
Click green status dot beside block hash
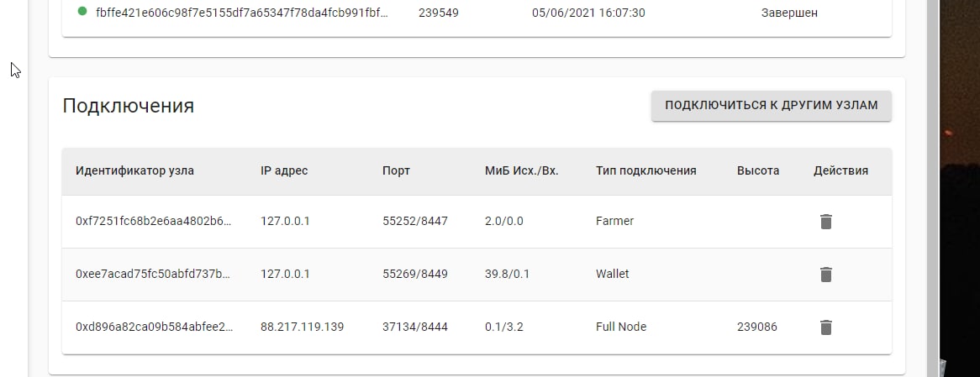82,13
